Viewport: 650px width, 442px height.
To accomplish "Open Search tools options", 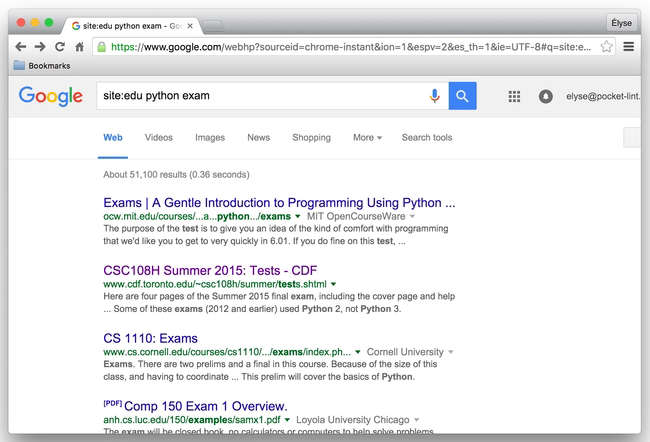I will pyautogui.click(x=427, y=138).
